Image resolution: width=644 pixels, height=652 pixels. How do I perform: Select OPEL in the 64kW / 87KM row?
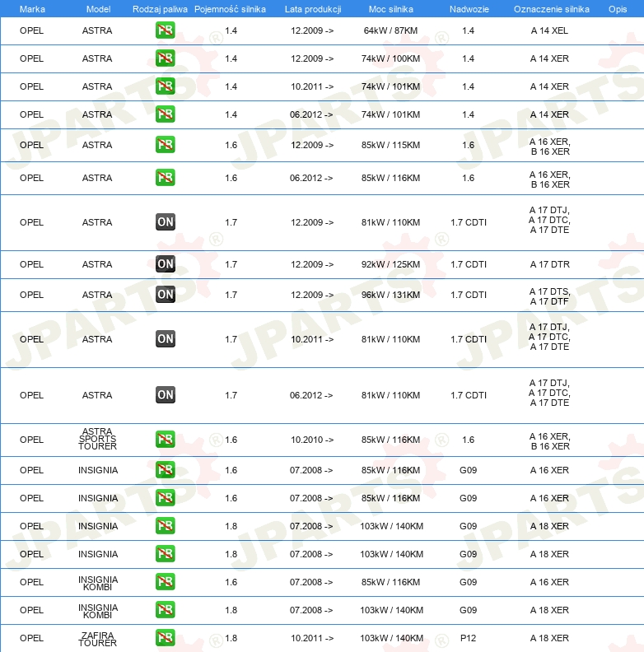(x=31, y=30)
